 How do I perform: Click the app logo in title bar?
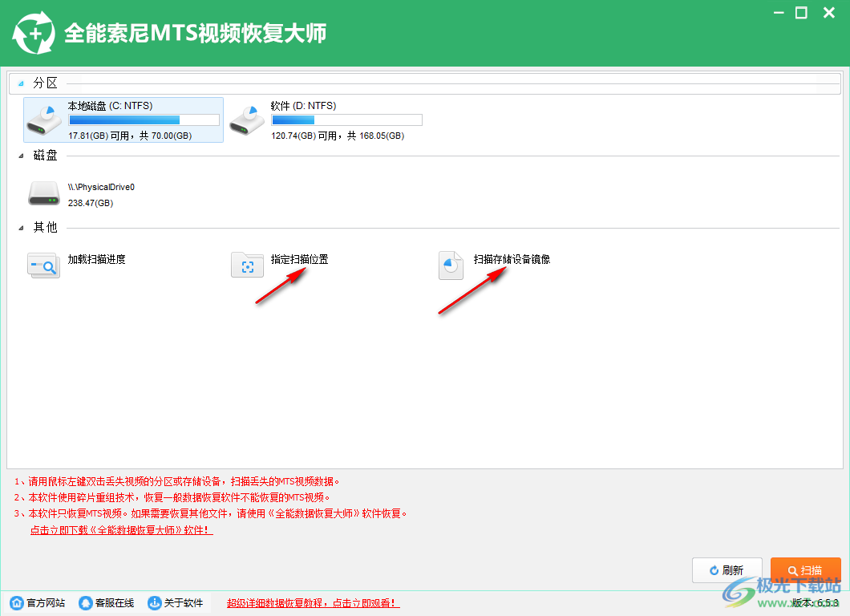[x=34, y=34]
